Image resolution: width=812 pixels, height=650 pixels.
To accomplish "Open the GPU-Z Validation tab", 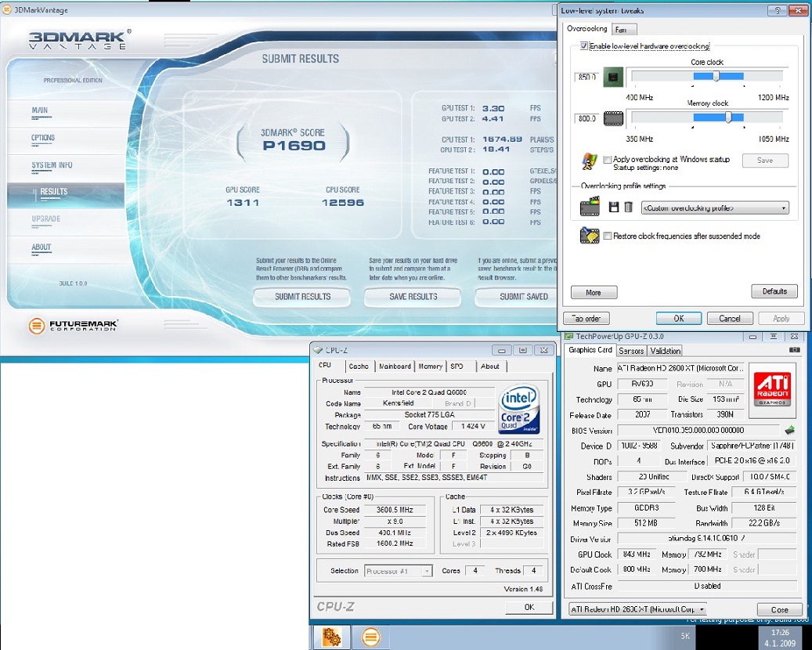I will (665, 351).
